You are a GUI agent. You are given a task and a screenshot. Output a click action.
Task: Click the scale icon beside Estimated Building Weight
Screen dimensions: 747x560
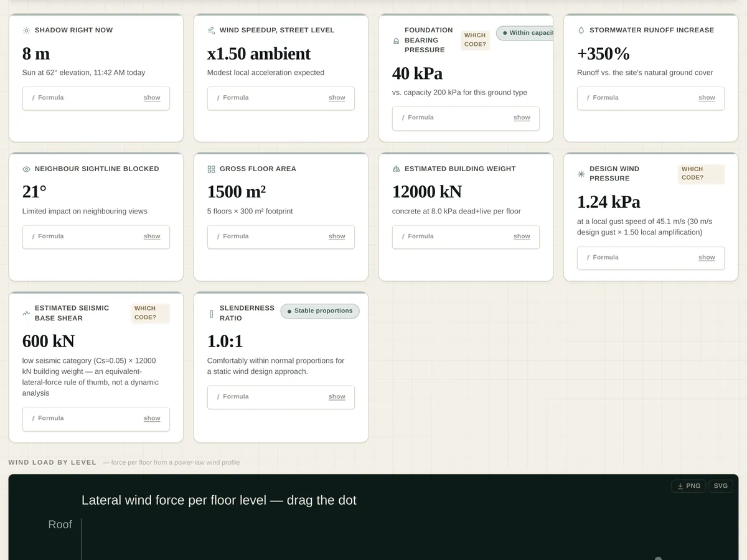(x=396, y=169)
